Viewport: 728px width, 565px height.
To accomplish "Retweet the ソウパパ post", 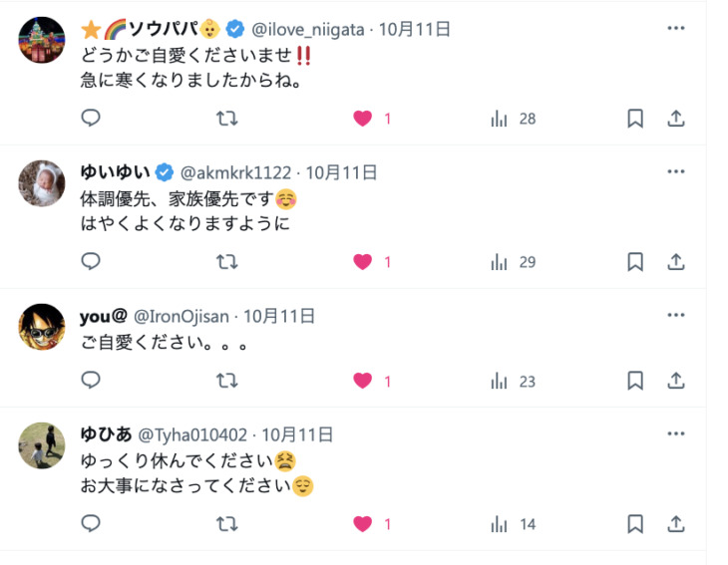I will (x=227, y=119).
